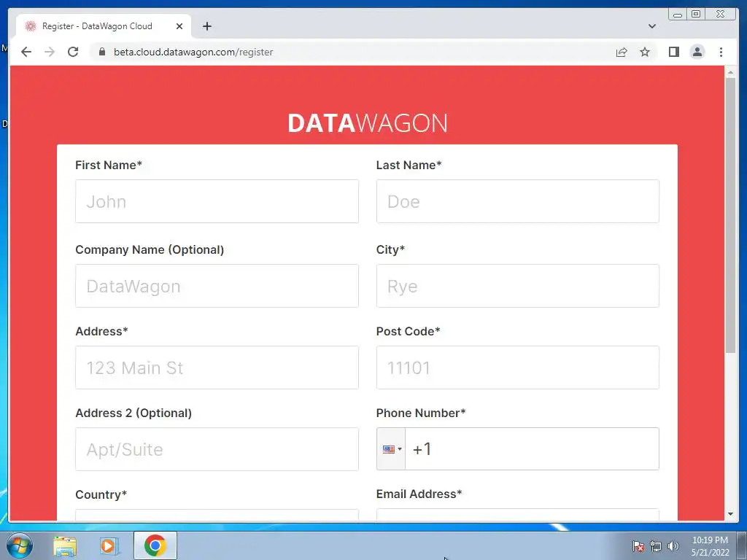Image resolution: width=747 pixels, height=560 pixels.
Task: Open the network tray icon
Action: (x=656, y=546)
